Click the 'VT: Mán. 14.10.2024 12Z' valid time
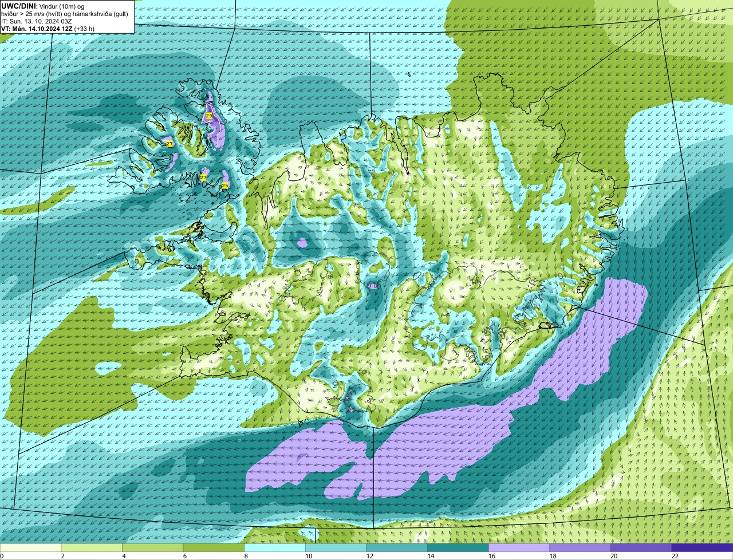The image size is (733, 560). point(36,28)
